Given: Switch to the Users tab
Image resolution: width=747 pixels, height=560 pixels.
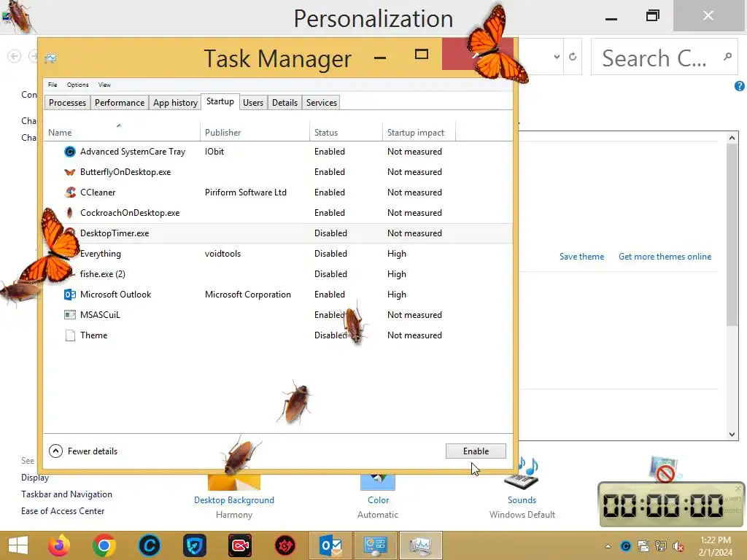Looking at the screenshot, I should [253, 102].
